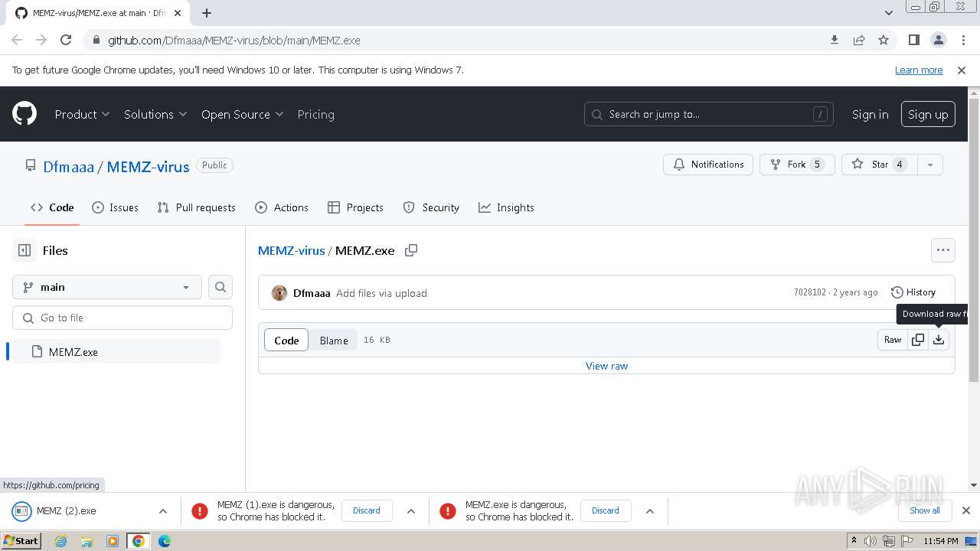The width and height of the screenshot is (980, 551).
Task: Open a new browser tab with plus icon
Action: (x=207, y=13)
